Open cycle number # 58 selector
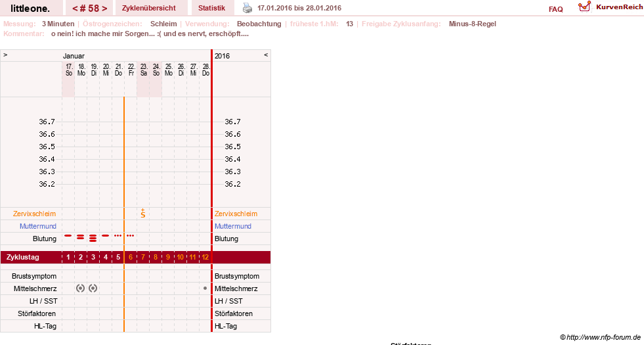Viewport: 644px width, 345px height. pos(89,8)
